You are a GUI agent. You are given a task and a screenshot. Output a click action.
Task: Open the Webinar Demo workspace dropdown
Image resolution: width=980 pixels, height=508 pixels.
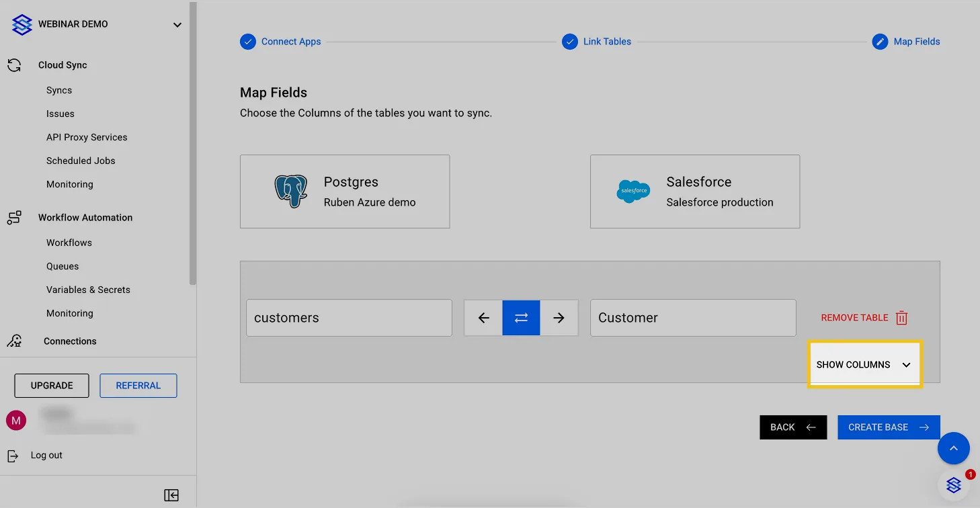177,25
